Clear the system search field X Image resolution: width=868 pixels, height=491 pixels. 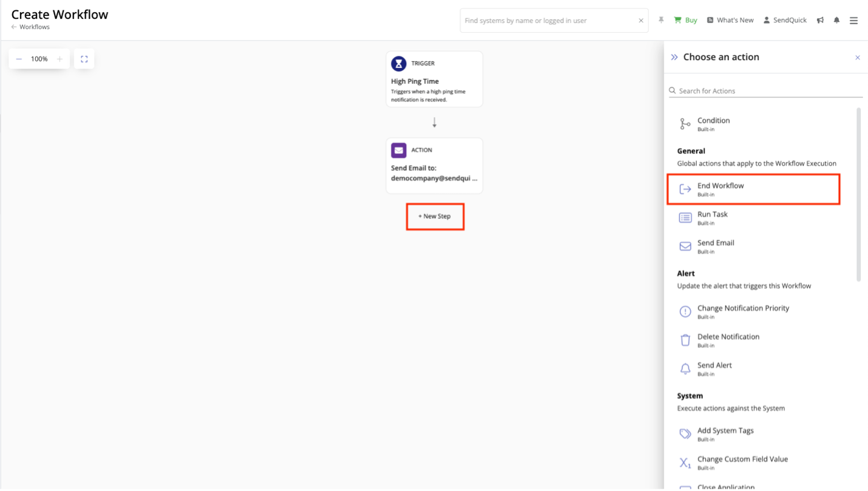tap(641, 21)
